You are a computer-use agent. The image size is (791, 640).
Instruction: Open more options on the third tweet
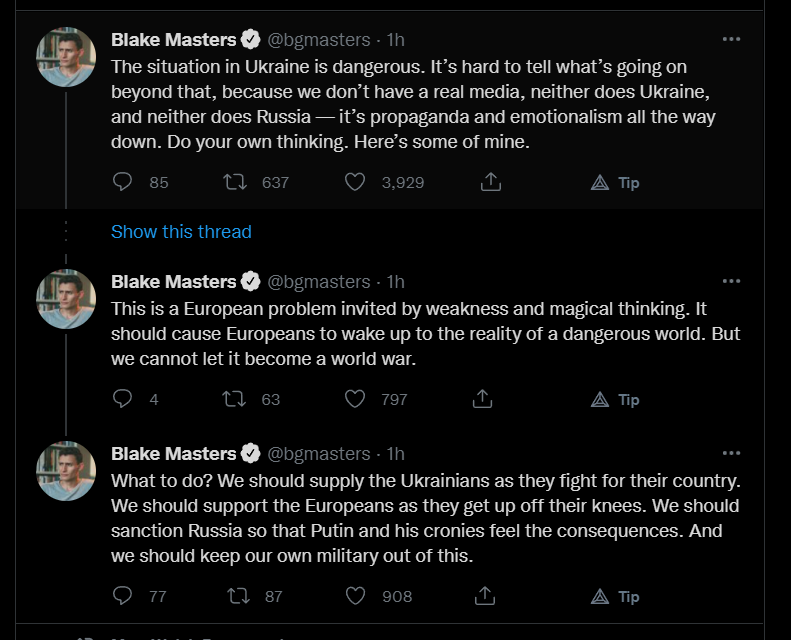(x=731, y=453)
